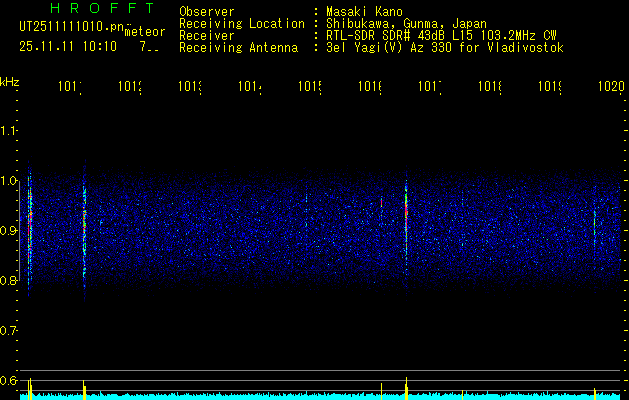This screenshot has height=400, width=629.
Task: Click the 0.7 kHz frequency tick label
Action: tap(9, 330)
